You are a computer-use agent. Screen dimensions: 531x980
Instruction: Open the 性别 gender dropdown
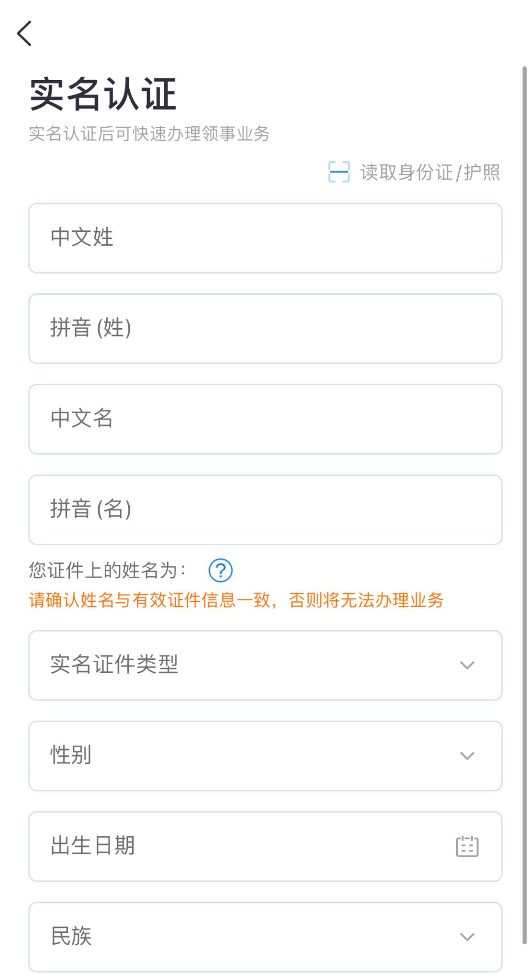[x=265, y=756]
